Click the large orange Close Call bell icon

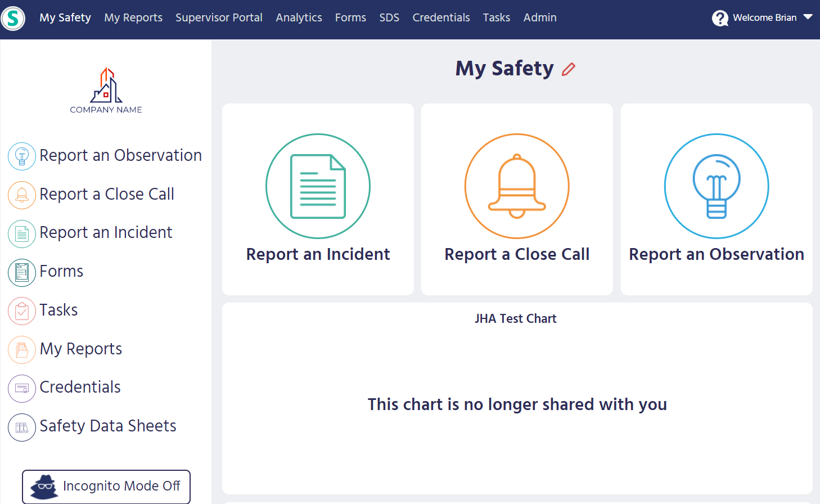click(517, 186)
